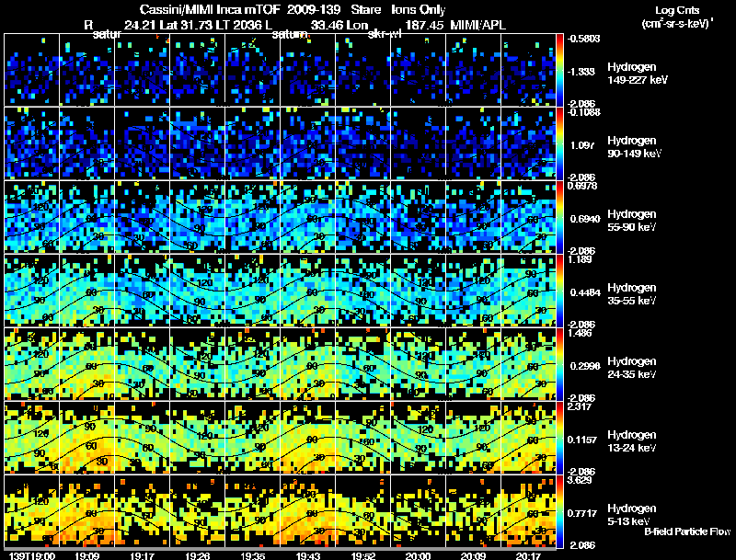Click the '0.6978' colorbar maximum value
Viewport: 736px width, 560px height.
point(582,186)
